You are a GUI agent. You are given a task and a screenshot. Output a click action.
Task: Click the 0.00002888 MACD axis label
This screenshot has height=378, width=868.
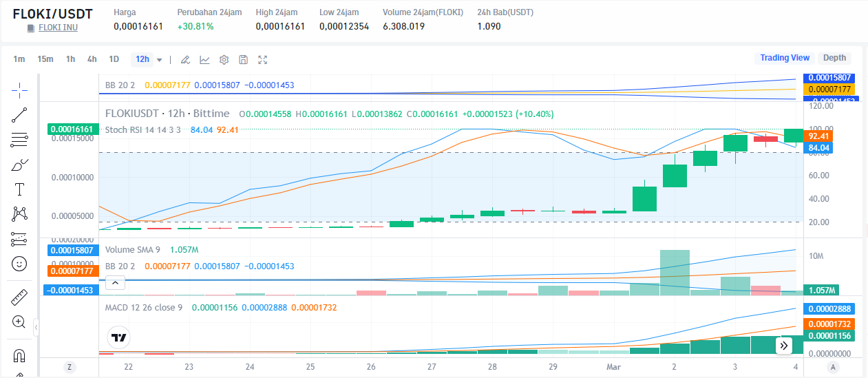click(829, 310)
